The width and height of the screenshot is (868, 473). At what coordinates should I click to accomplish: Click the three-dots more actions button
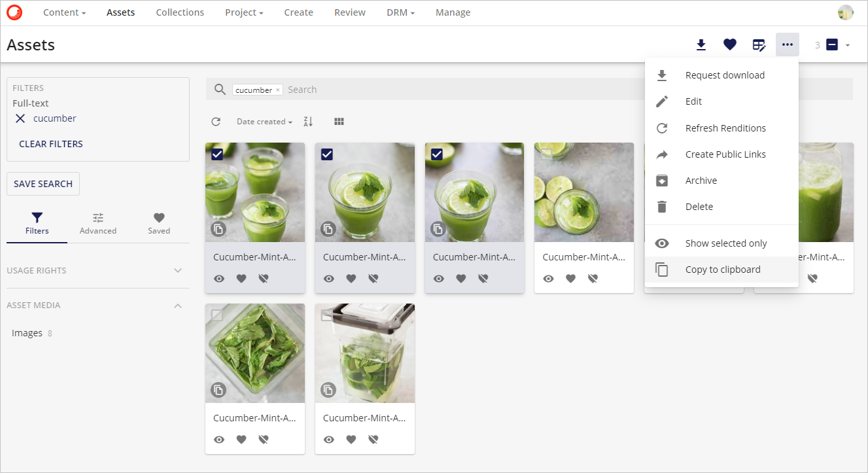[788, 44]
